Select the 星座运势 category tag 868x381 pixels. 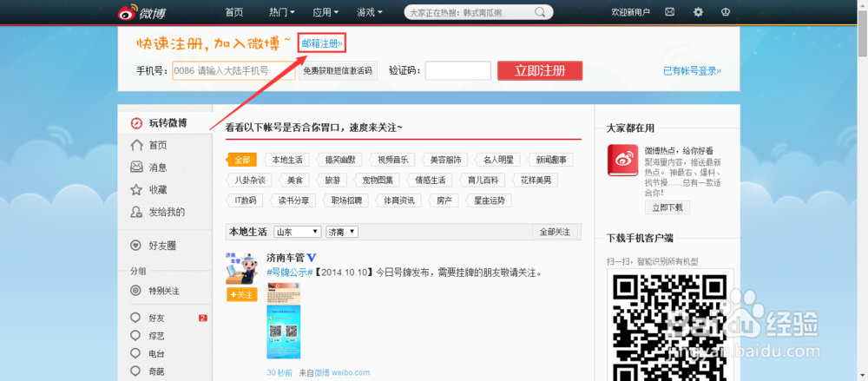(489, 200)
